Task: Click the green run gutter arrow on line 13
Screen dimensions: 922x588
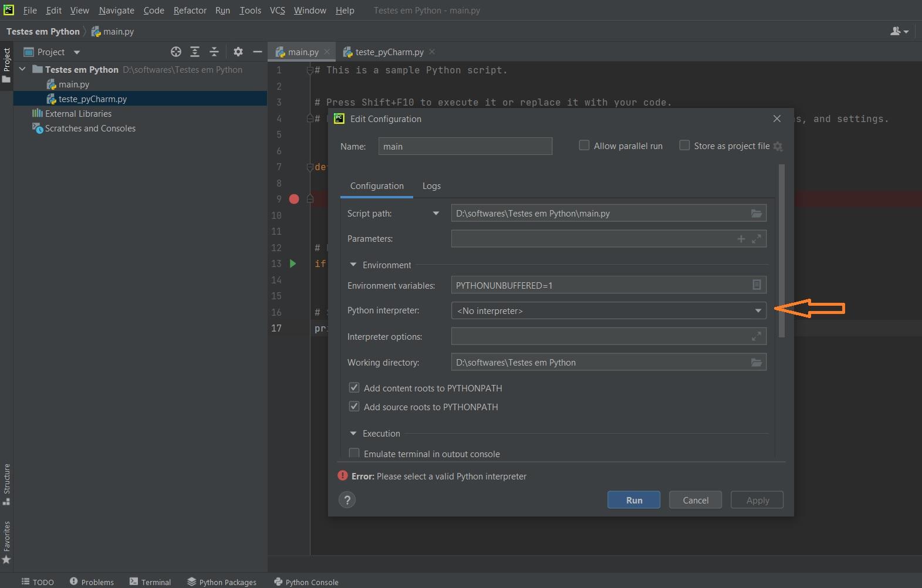Action: tap(293, 264)
